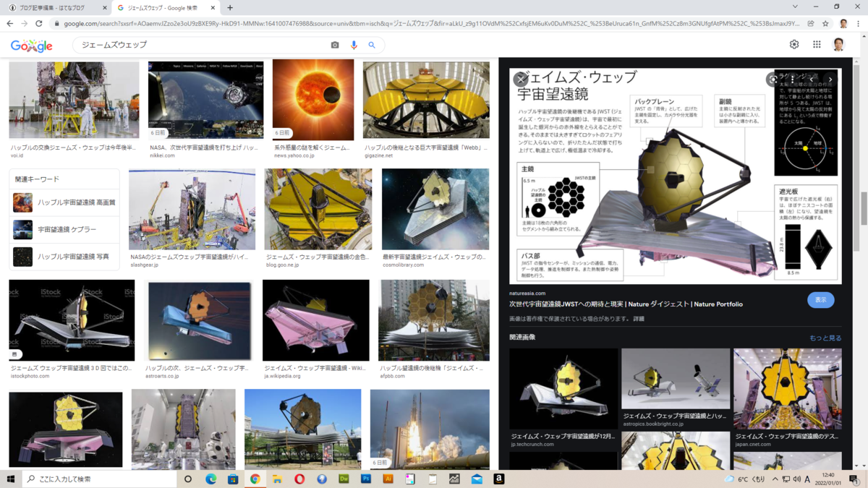Select related keyword 宇宙望遠鏡 ケプラー

(x=64, y=229)
